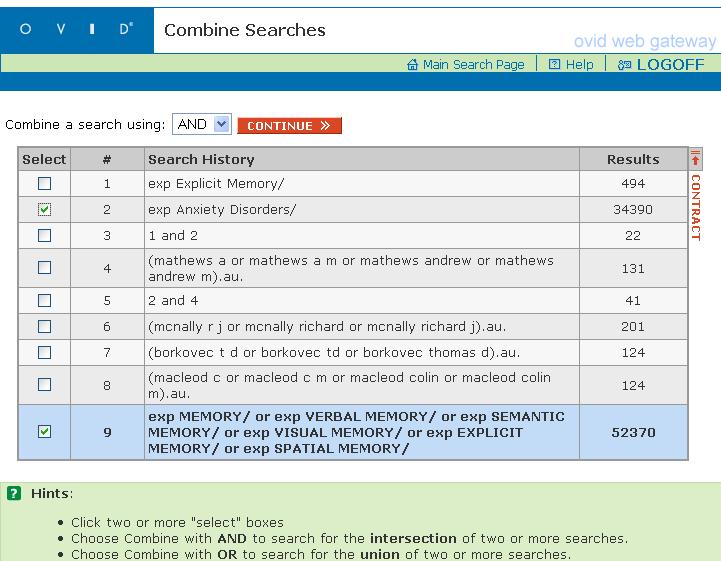Uncheck the box for search 2 Anxiety Disorders

click(44, 209)
